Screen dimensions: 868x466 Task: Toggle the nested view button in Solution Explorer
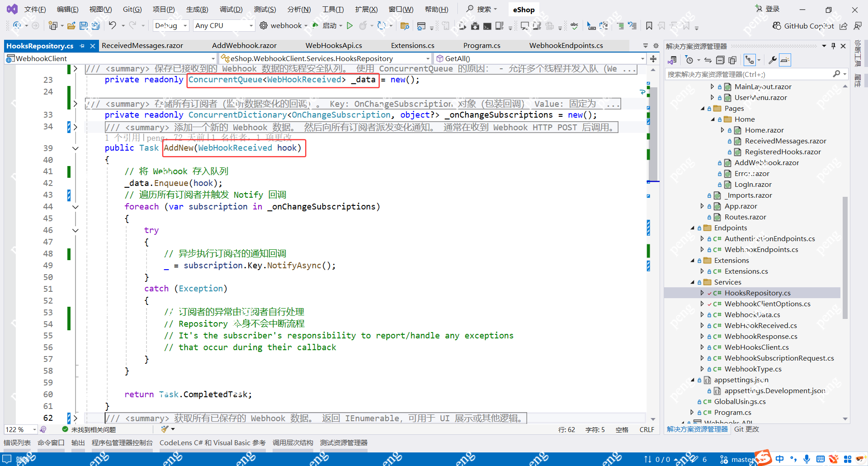(x=750, y=60)
